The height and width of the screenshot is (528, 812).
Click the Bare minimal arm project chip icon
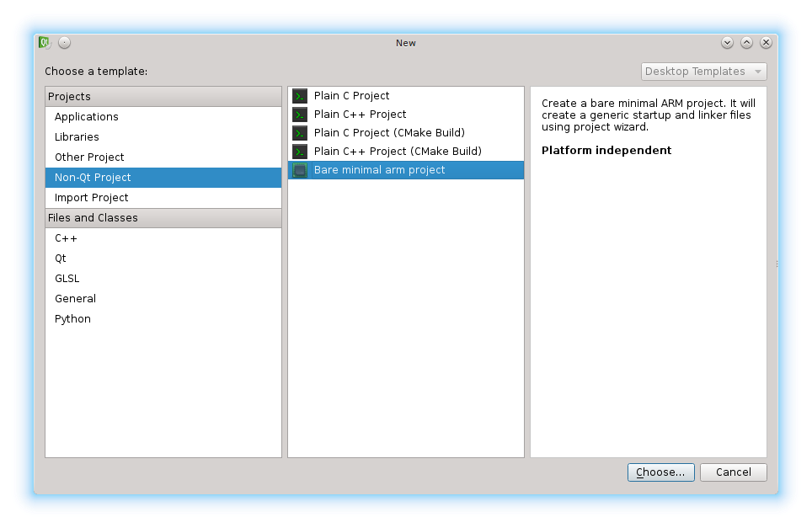tap(300, 170)
